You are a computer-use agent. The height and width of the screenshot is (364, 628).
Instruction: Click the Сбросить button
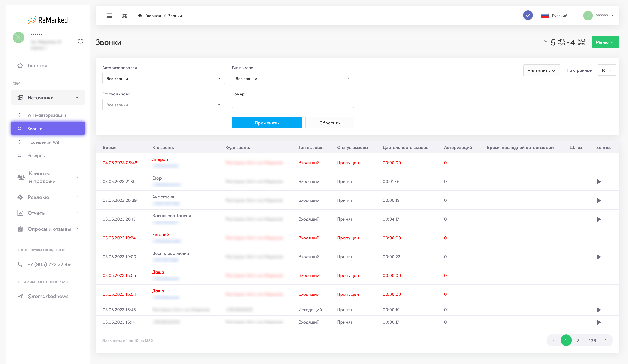tap(330, 123)
